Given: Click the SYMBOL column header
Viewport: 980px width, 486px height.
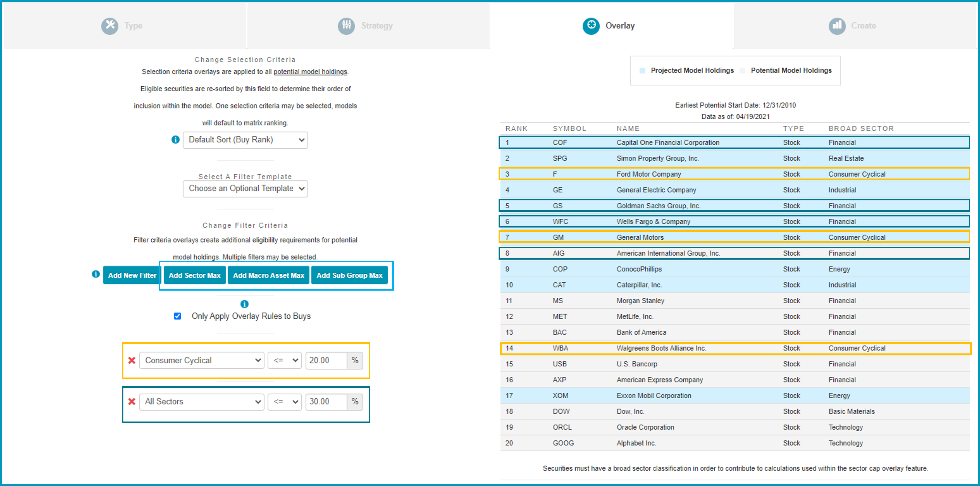Looking at the screenshot, I should coord(569,129).
